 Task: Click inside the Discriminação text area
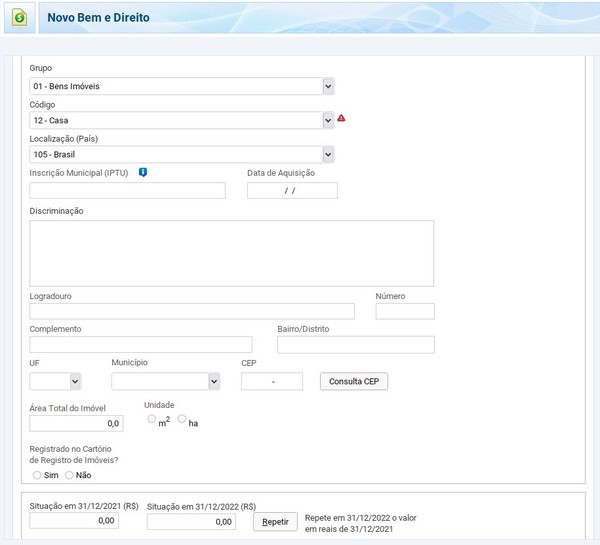(231, 254)
